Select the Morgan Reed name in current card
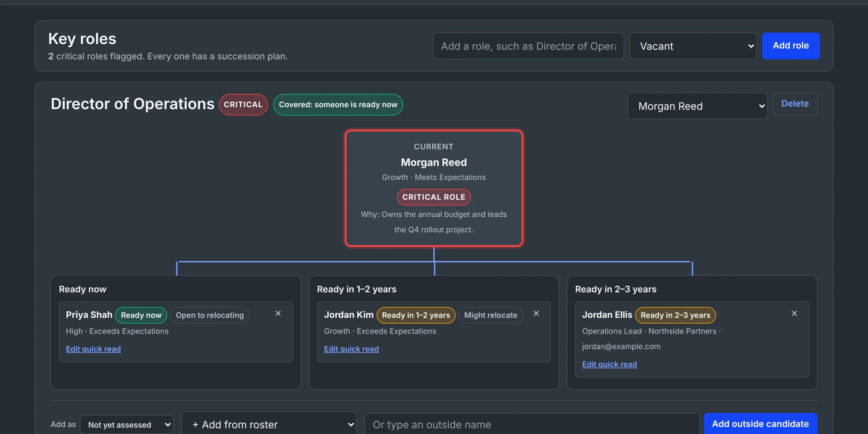Screen dimensions: 868x434 point(434,162)
